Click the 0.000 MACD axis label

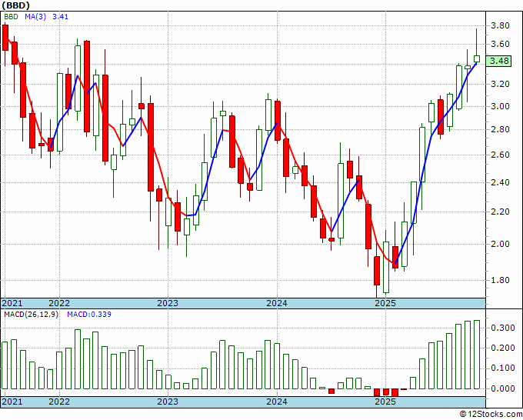[x=503, y=388]
